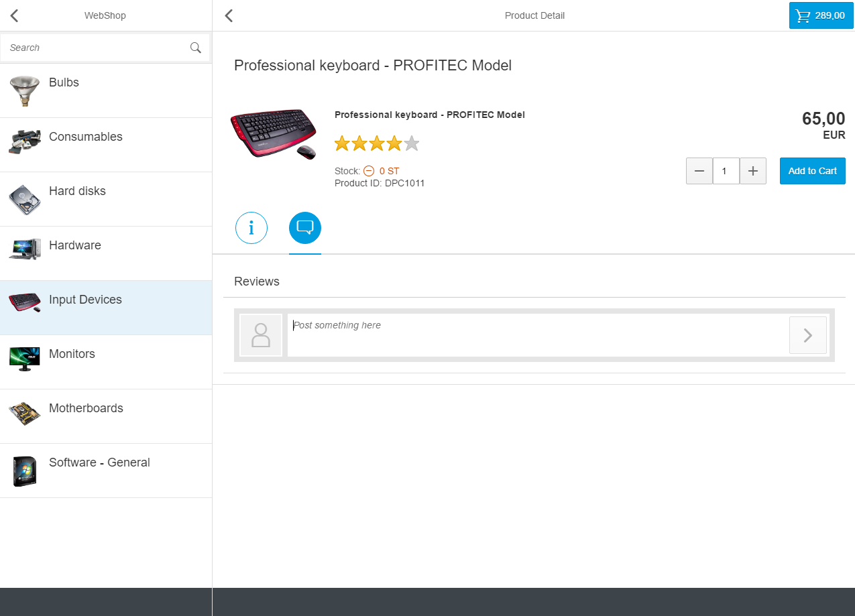Go back using WebShop back arrow

pyautogui.click(x=15, y=15)
